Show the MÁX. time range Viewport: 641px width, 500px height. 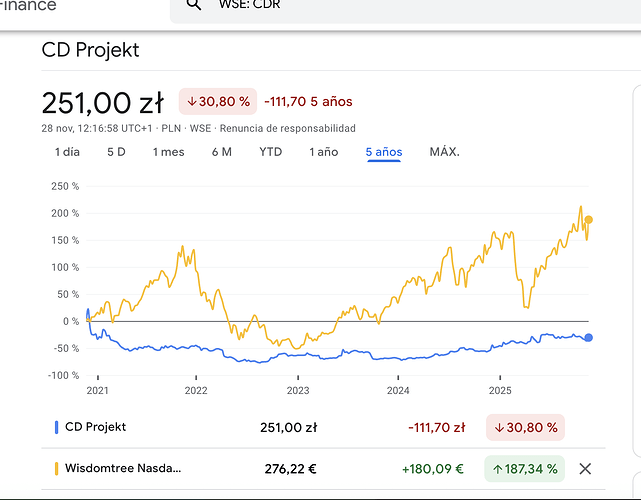click(x=444, y=152)
